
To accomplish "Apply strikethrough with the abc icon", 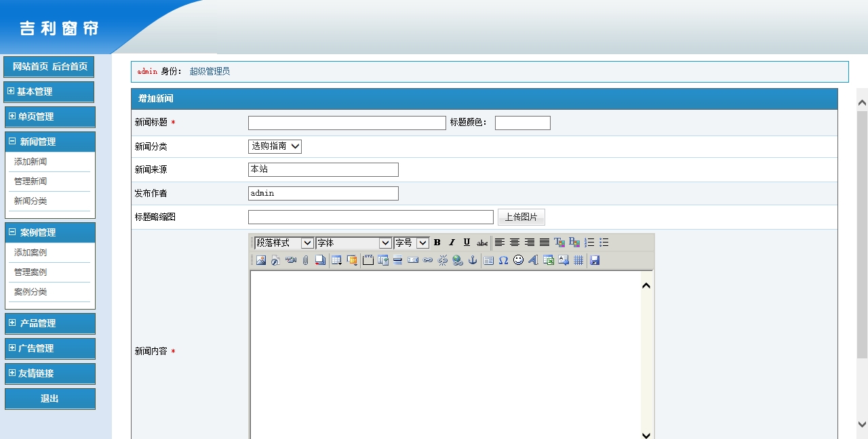I will coord(482,243).
